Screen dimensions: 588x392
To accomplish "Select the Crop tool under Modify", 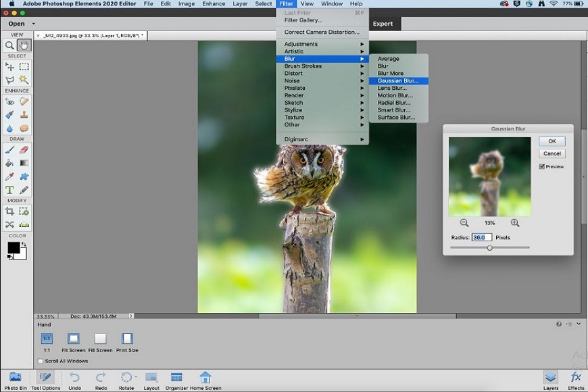I will coord(10,212).
